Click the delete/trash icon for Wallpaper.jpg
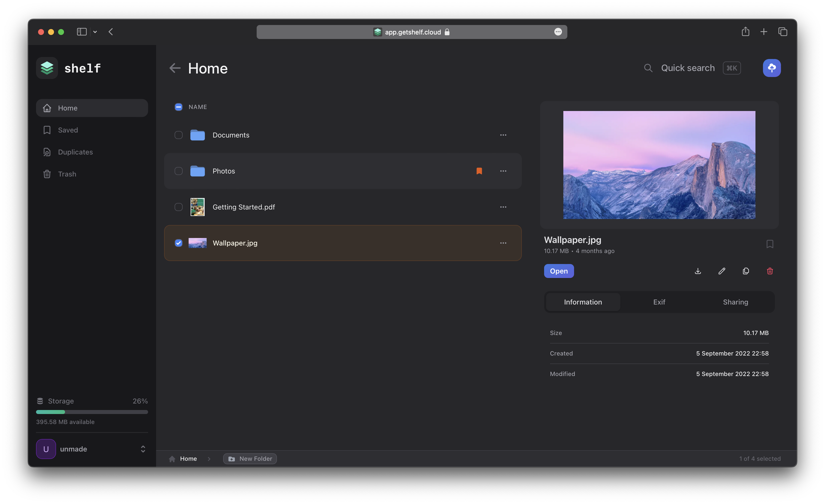 770,271
